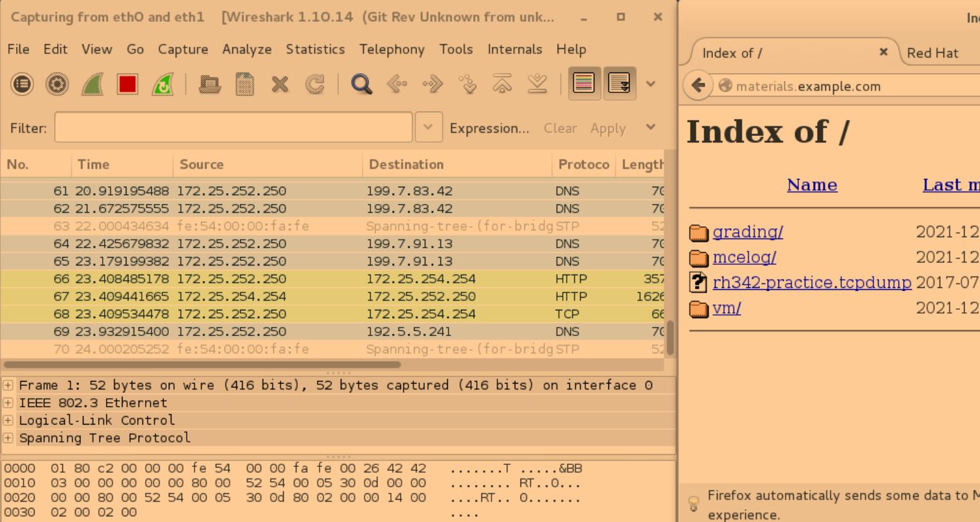This screenshot has width=980, height=522.
Task: Open the filter Expression... dialog
Action: tap(489, 128)
